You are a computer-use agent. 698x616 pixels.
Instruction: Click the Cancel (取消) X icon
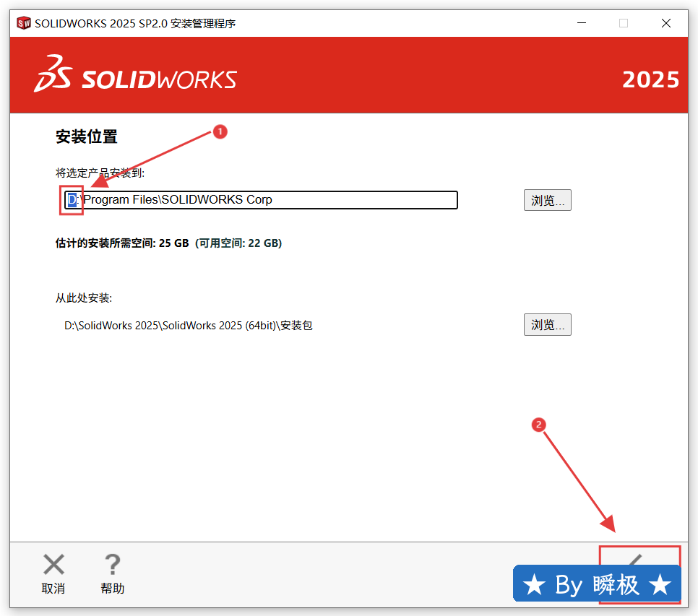tap(53, 565)
